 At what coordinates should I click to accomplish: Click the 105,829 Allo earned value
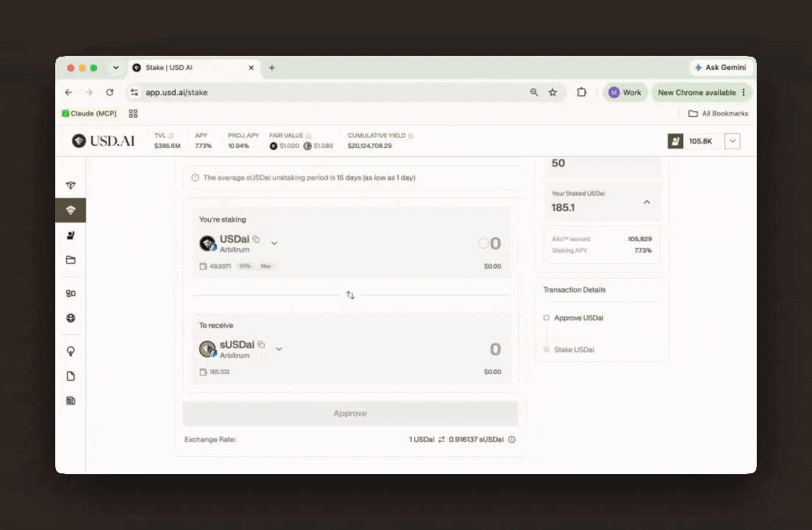coord(640,239)
